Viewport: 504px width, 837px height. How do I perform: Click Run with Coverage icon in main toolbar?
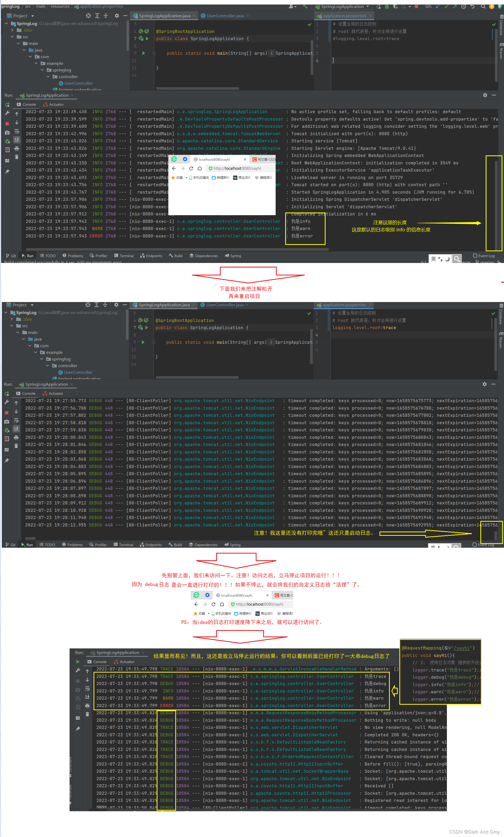click(x=395, y=6)
